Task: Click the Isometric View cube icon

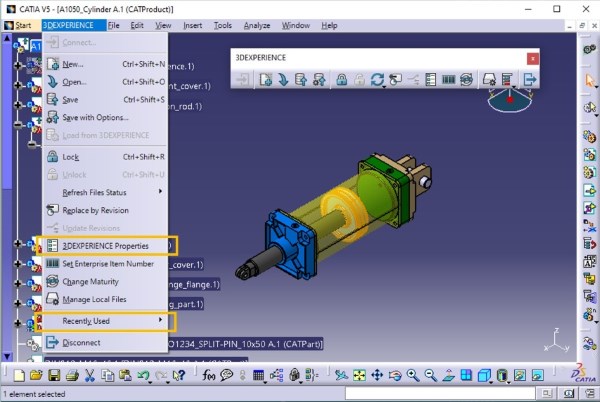Action: coord(484,375)
